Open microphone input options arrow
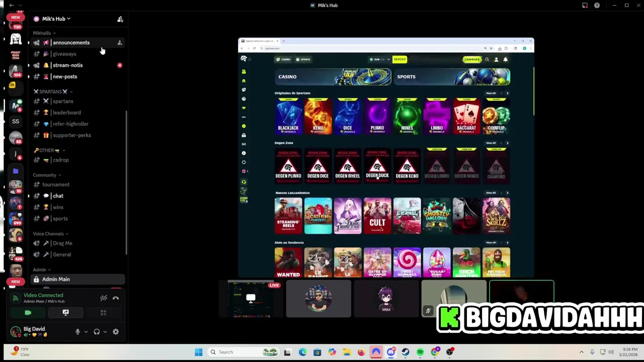Screen dimensions: 644x362 tap(86, 332)
